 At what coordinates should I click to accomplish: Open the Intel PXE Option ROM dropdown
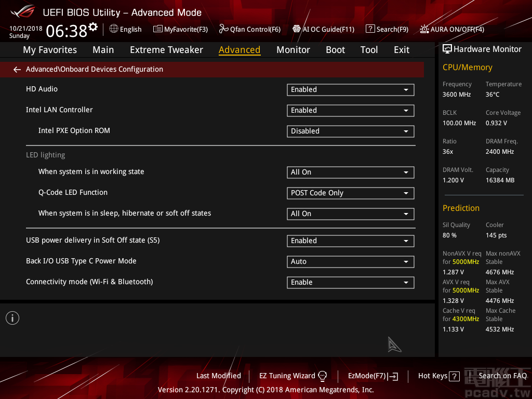(351, 131)
